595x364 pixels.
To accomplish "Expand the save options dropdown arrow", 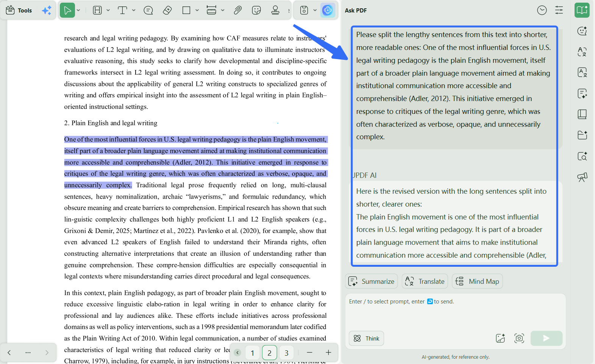I will tap(315, 10).
